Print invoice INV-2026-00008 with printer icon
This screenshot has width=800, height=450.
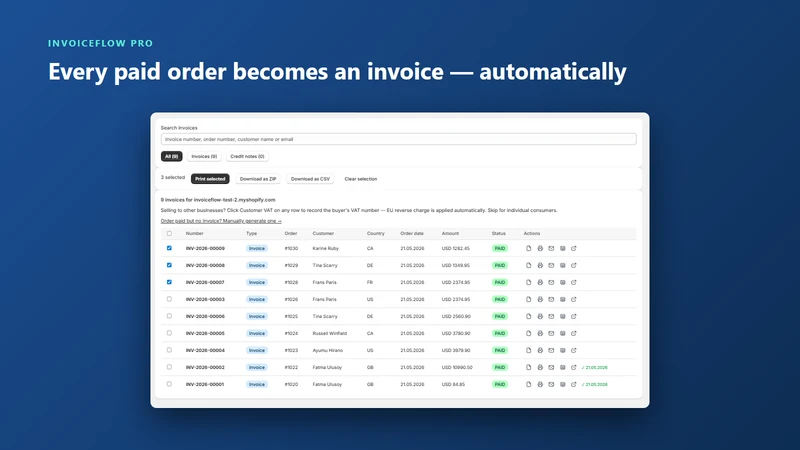click(540, 265)
